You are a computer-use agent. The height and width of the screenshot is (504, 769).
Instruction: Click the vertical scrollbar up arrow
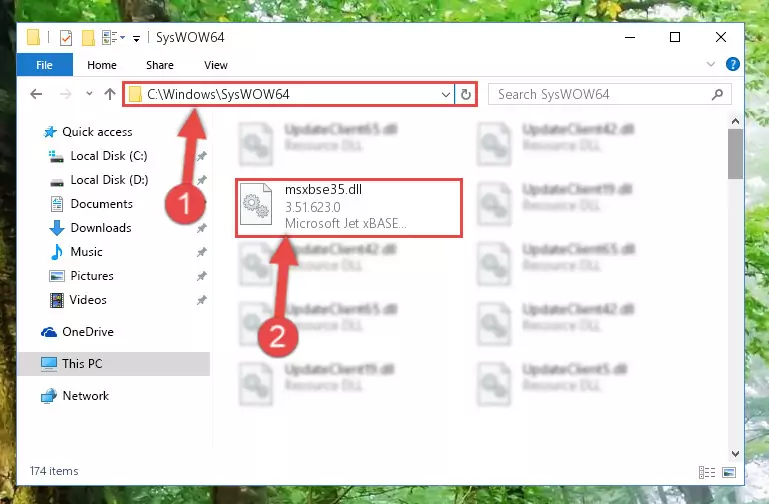[x=735, y=121]
